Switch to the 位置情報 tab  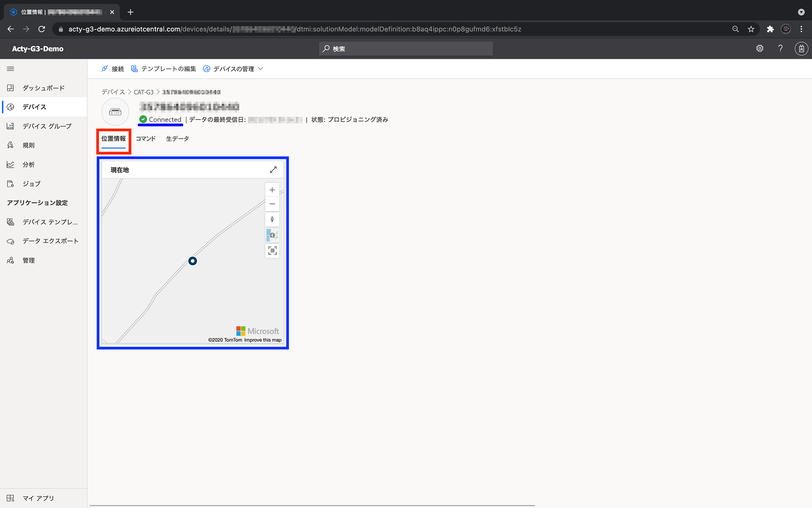click(114, 139)
